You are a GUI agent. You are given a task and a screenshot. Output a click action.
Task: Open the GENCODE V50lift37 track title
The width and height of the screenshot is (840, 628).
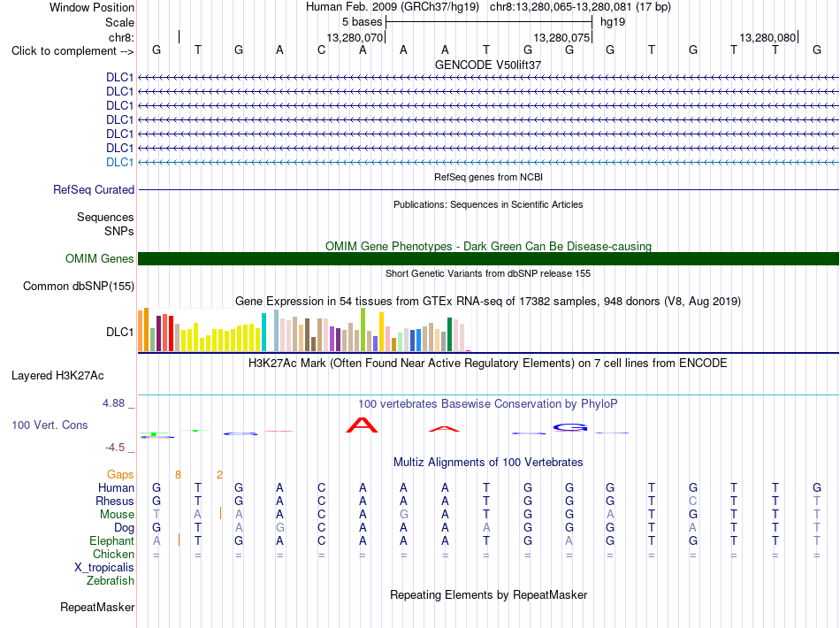pyautogui.click(x=488, y=65)
